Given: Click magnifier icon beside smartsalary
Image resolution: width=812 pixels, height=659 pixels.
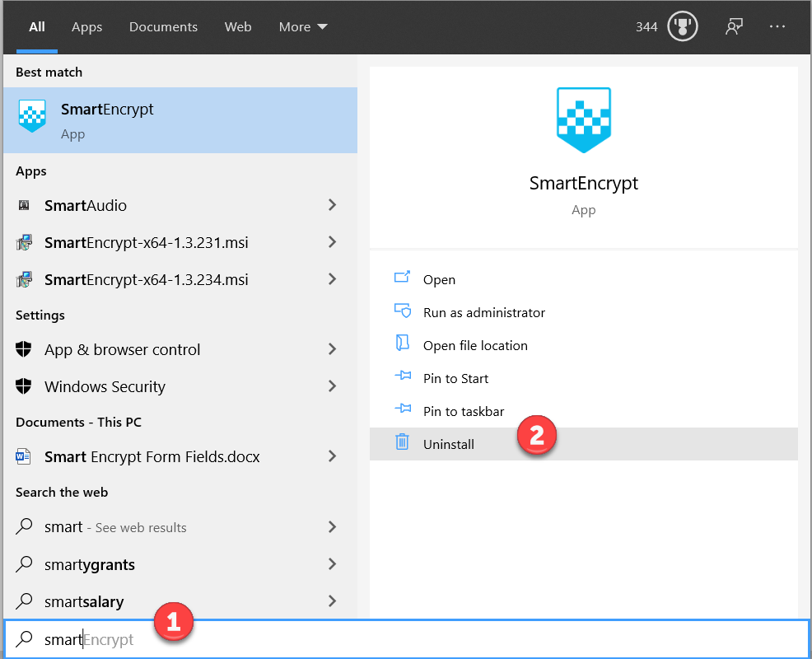Looking at the screenshot, I should (24, 601).
